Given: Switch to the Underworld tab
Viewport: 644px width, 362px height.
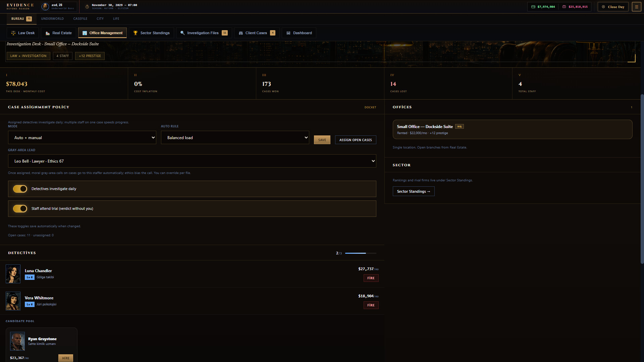Looking at the screenshot, I should [x=52, y=19].
